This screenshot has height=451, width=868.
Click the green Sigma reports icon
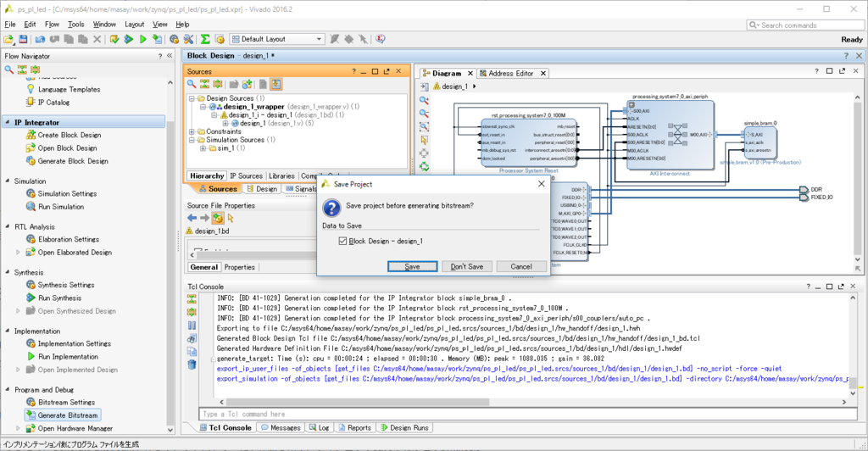tap(205, 39)
